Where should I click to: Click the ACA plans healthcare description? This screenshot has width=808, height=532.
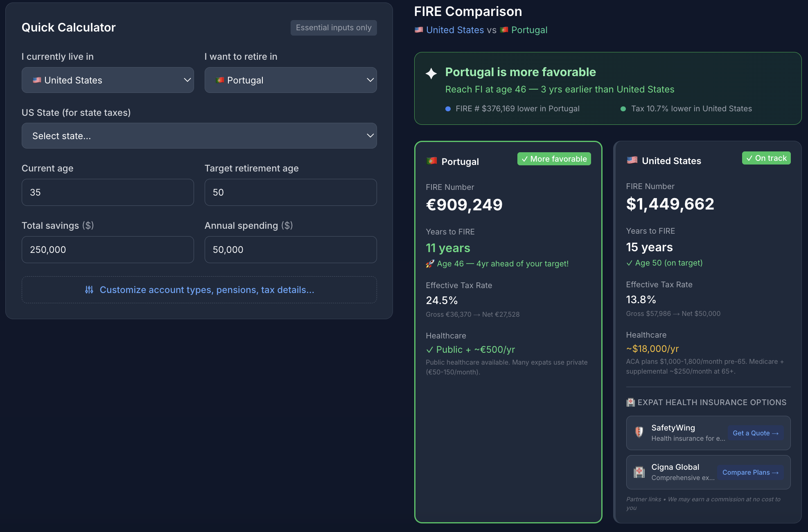click(705, 366)
